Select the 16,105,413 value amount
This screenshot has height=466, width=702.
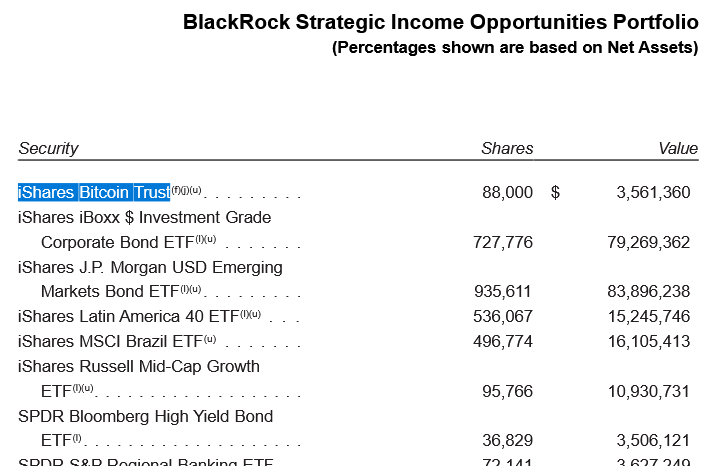tap(648, 341)
